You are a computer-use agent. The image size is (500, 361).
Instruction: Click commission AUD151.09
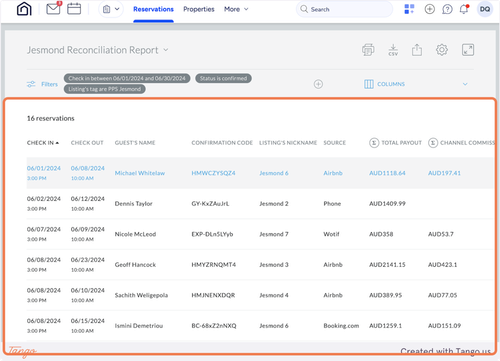point(444,326)
